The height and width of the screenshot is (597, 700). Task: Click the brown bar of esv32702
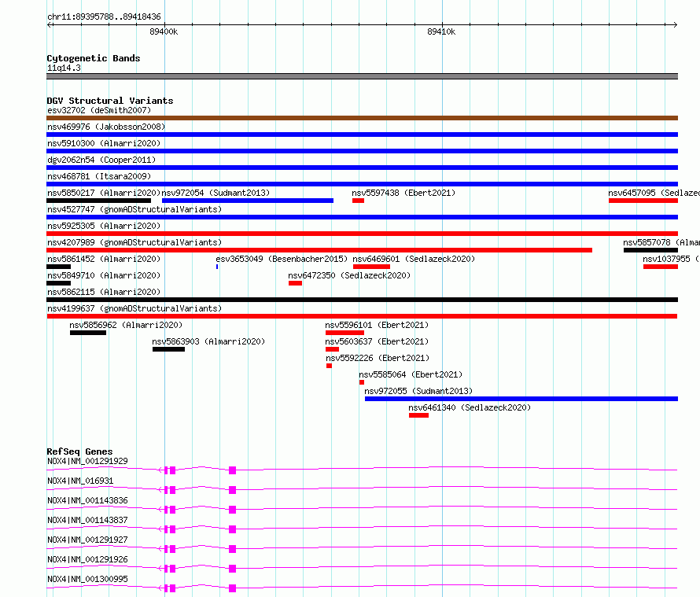pyautogui.click(x=362, y=118)
